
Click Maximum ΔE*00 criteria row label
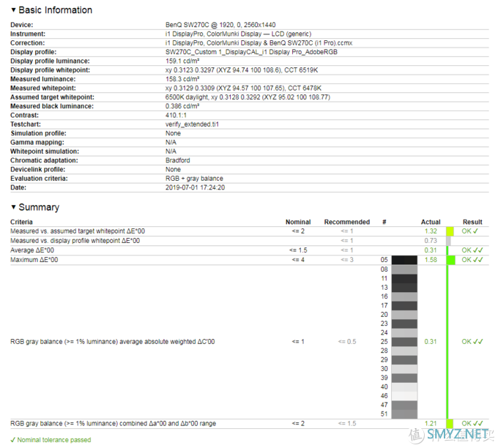click(x=34, y=260)
